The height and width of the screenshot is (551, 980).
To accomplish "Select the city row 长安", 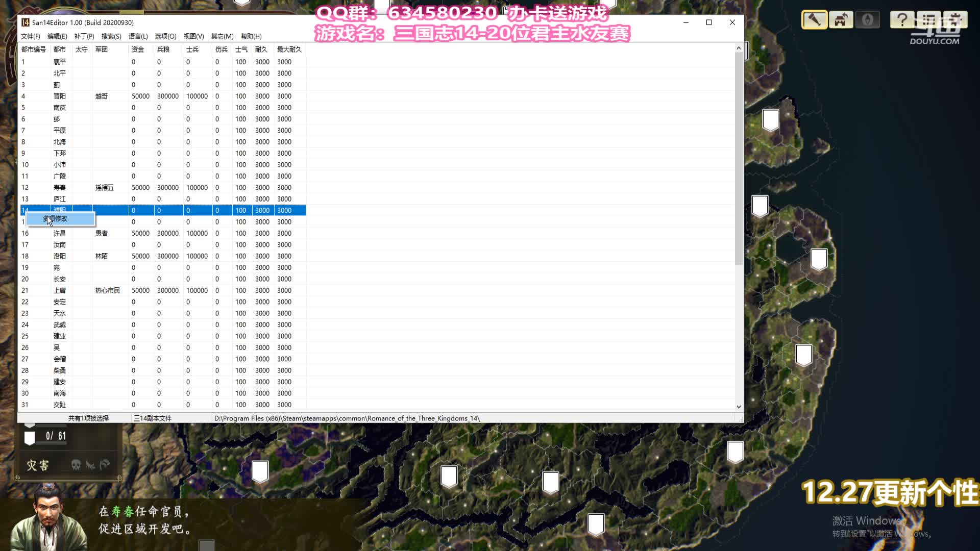I will (163, 279).
